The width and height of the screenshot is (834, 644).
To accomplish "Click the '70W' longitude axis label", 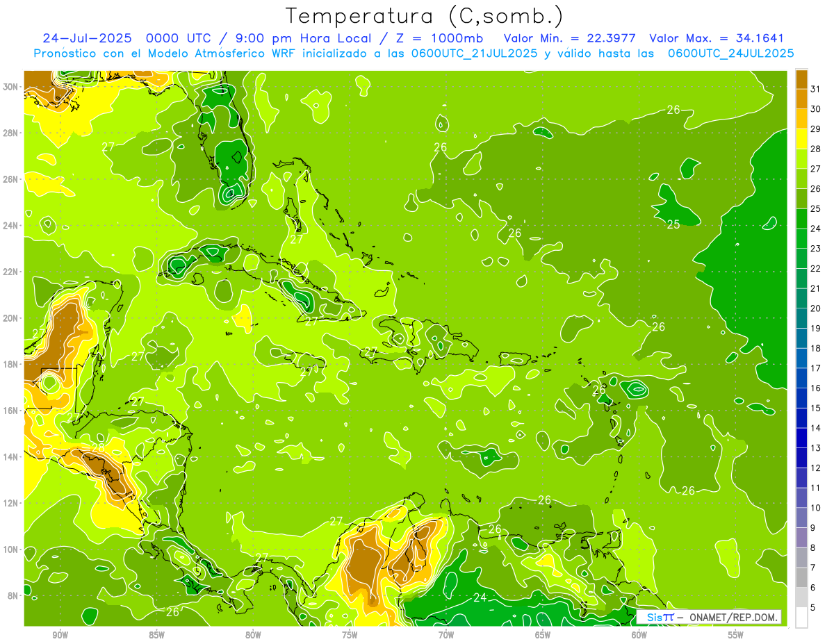I will (446, 635).
